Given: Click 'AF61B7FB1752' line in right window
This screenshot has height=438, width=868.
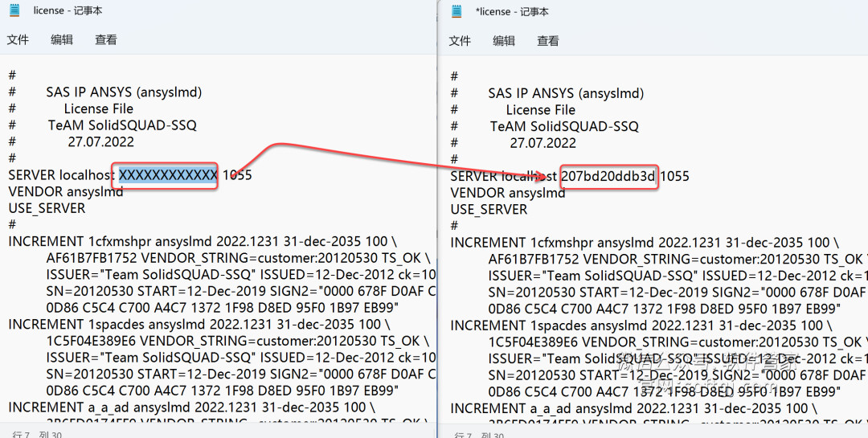Looking at the screenshot, I should tap(678, 260).
